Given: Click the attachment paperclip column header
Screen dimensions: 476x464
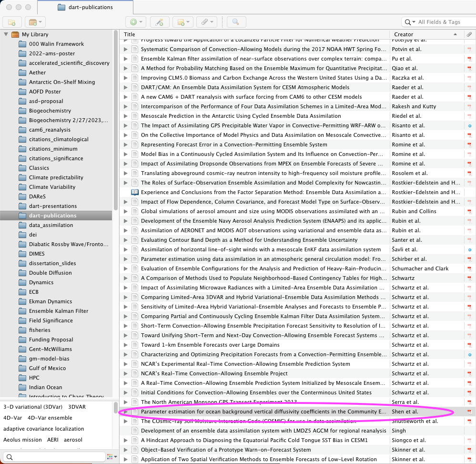Looking at the screenshot, I should 469,34.
